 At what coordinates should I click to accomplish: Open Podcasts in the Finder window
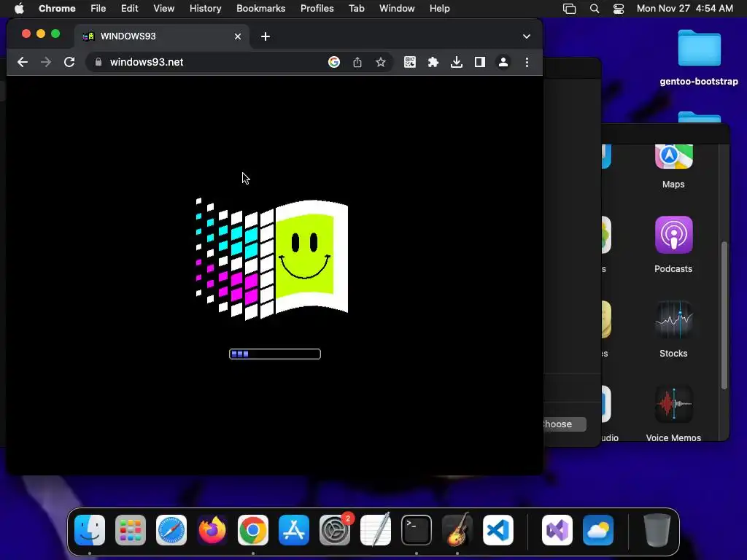click(673, 245)
